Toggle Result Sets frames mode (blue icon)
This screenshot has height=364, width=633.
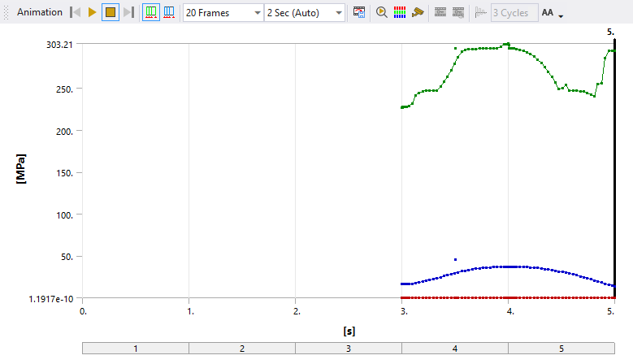(x=169, y=12)
